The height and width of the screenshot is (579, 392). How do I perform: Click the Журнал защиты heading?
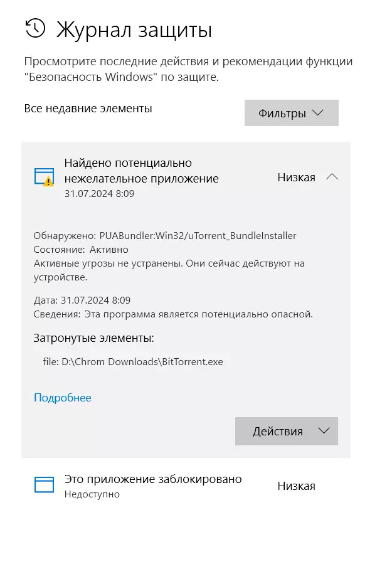click(134, 30)
